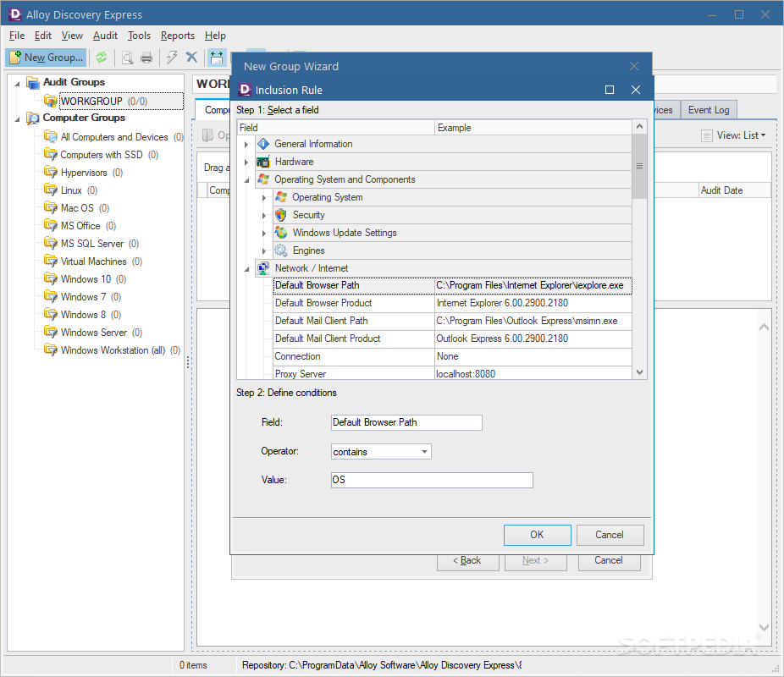Click the View: List icon
This screenshot has width=784, height=677.
[x=706, y=136]
